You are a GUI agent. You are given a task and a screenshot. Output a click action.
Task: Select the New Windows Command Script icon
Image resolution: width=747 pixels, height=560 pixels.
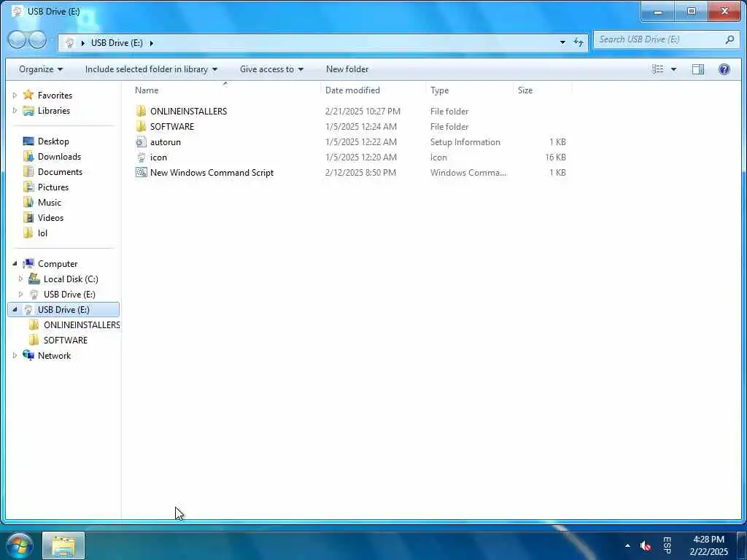tap(141, 172)
